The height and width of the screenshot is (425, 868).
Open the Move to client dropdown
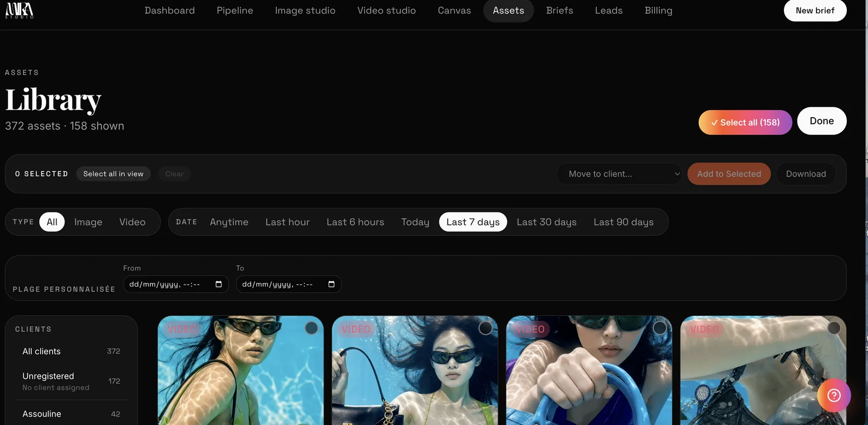pyautogui.click(x=620, y=174)
